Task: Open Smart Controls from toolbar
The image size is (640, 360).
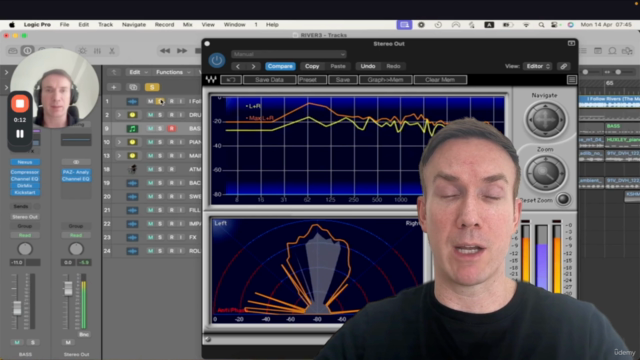Action: pyautogui.click(x=82, y=51)
